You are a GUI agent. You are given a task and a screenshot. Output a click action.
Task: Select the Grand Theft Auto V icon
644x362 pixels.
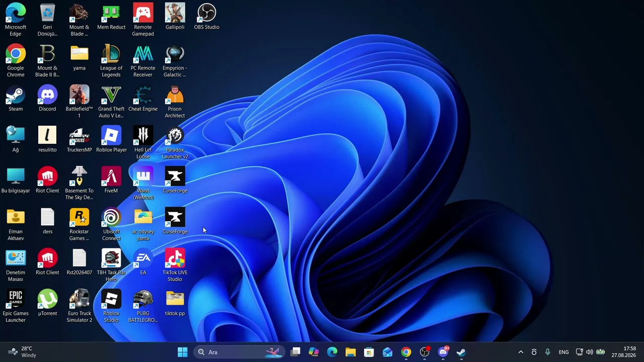(x=111, y=102)
